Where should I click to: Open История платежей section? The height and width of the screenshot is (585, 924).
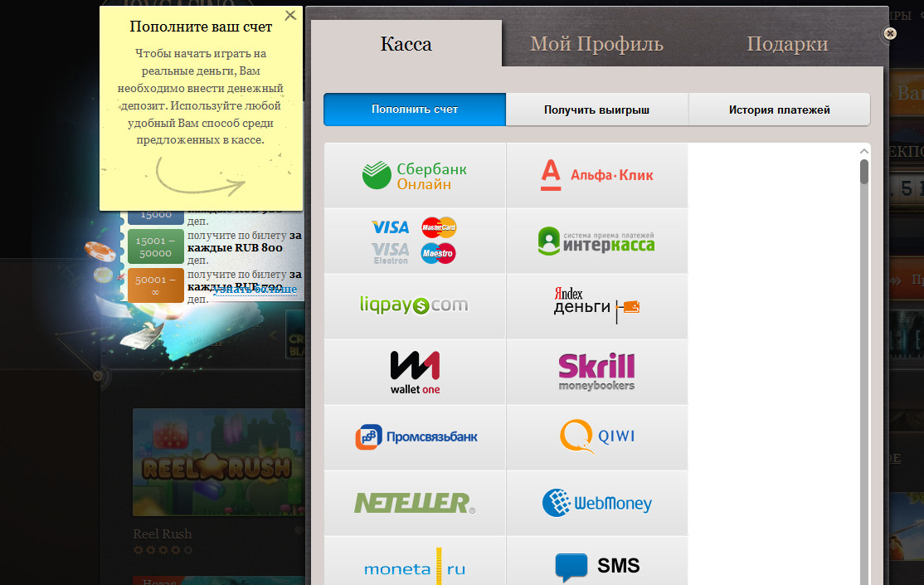pos(779,110)
